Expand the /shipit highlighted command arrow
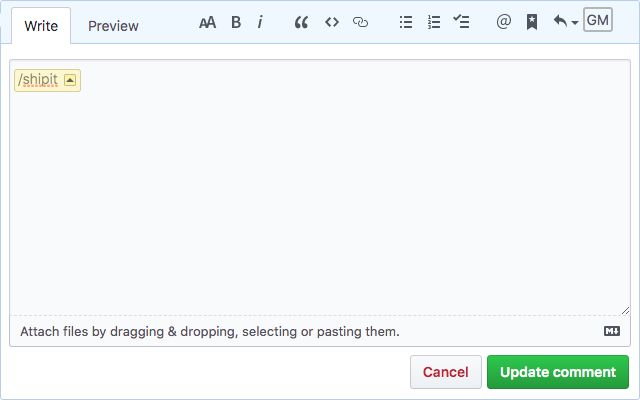 pyautogui.click(x=70, y=81)
